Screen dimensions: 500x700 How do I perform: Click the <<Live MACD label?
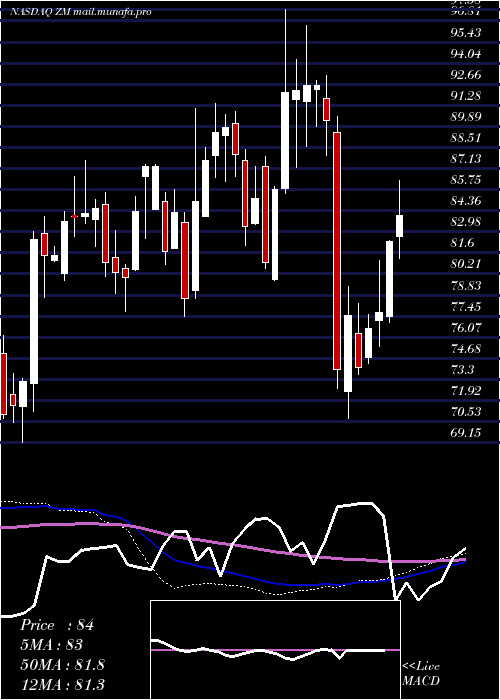pyautogui.click(x=421, y=673)
